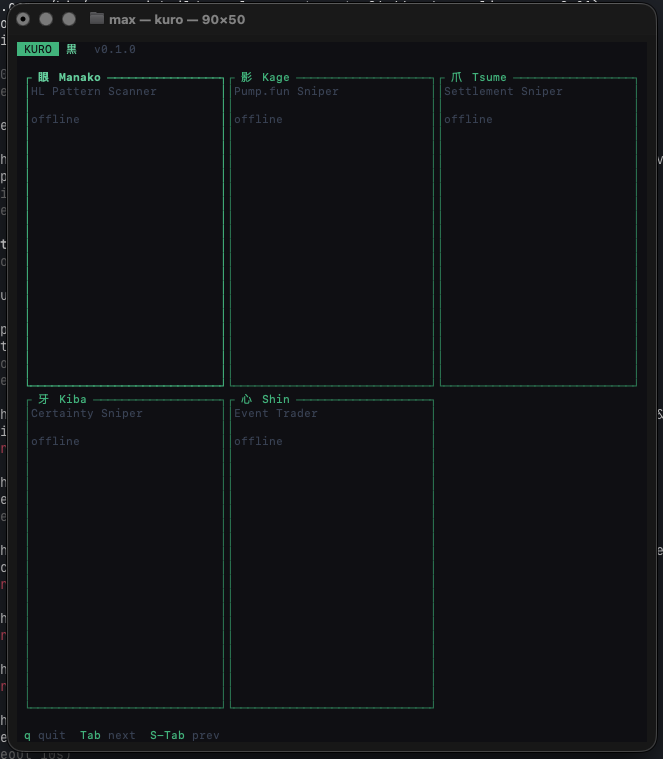This screenshot has height=759, width=663.
Task: Click the 黒 kanji beside the KURO badge
Action: click(72, 49)
